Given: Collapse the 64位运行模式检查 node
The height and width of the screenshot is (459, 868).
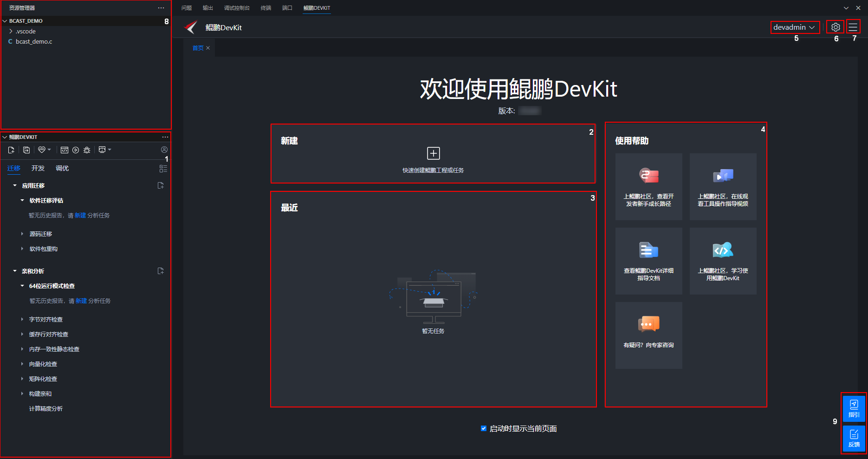Looking at the screenshot, I should (22, 286).
